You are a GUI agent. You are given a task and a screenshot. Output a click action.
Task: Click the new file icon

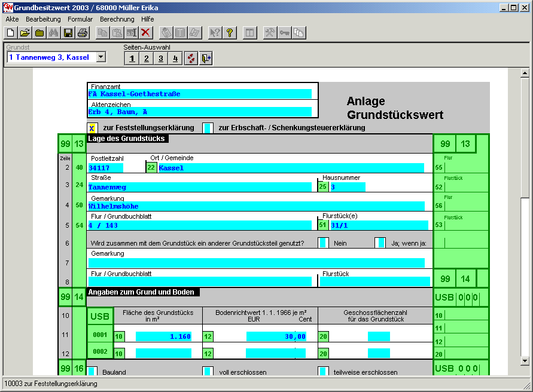pos(10,33)
